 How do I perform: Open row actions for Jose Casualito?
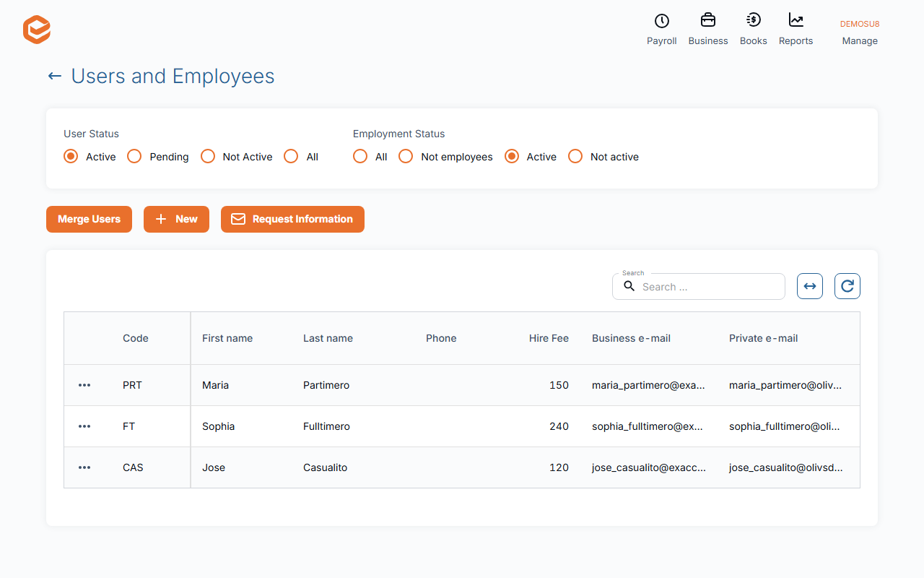point(84,467)
